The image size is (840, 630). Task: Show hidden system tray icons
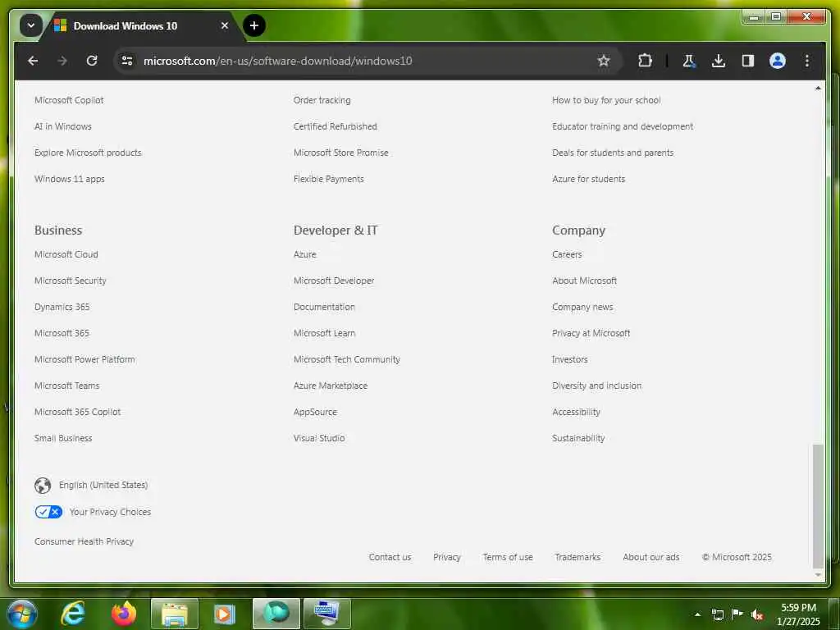click(x=697, y=614)
